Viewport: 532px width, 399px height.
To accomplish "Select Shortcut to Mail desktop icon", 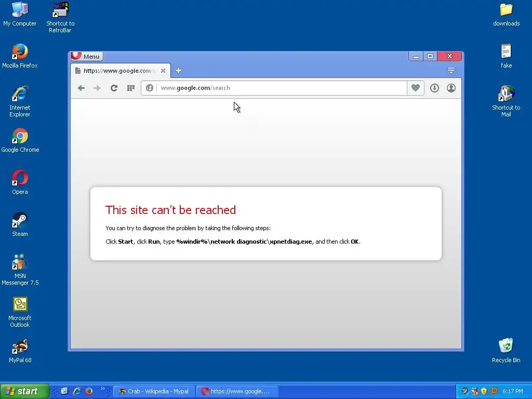I will coord(506,102).
